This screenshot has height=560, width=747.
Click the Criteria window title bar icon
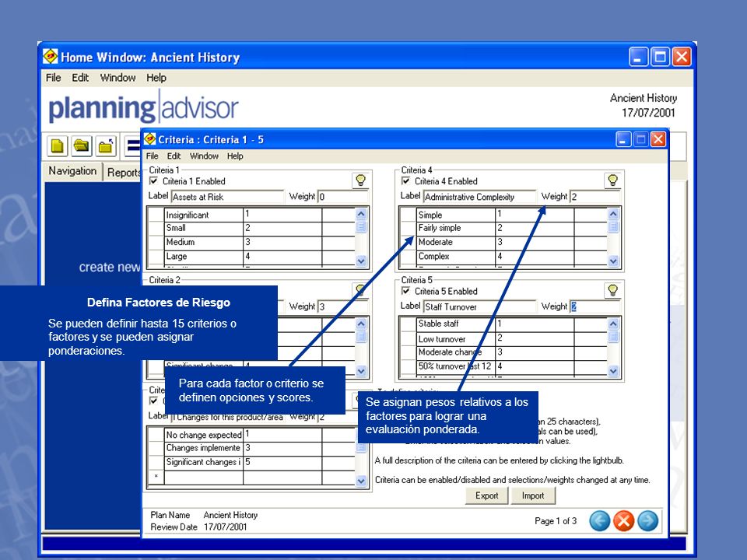point(150,139)
